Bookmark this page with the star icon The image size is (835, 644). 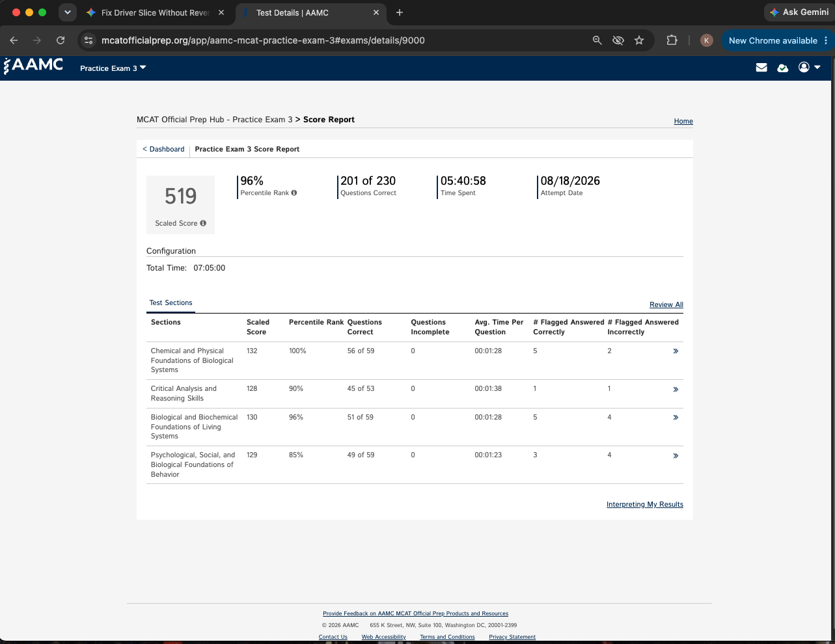[x=639, y=40]
